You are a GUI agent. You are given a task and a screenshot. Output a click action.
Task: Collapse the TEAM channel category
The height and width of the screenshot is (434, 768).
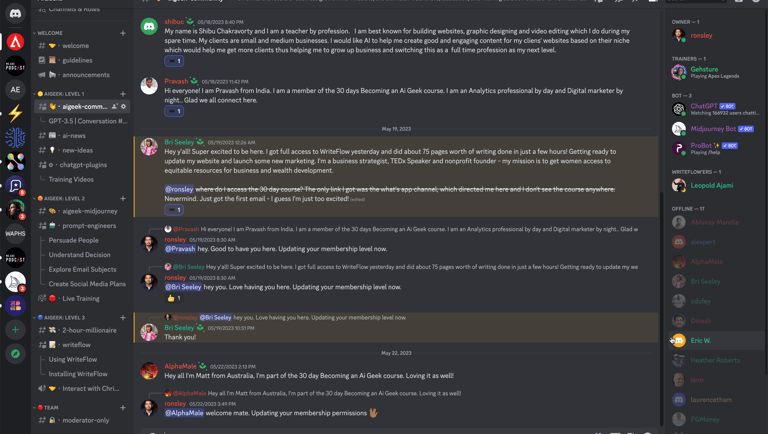point(50,407)
